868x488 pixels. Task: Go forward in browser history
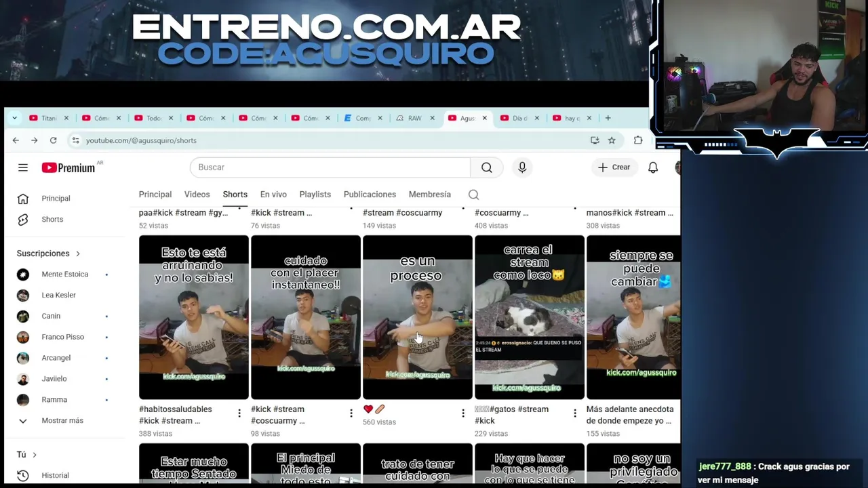pos(35,140)
